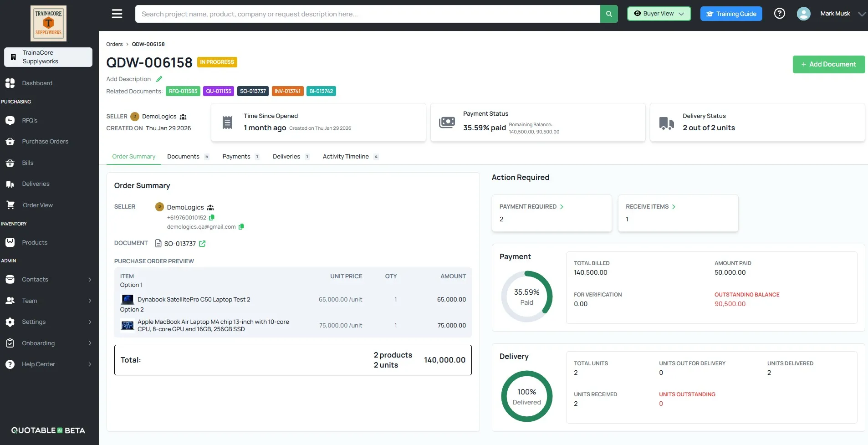Open the Mark Musk account menu
This screenshot has height=445, width=868.
(x=835, y=13)
